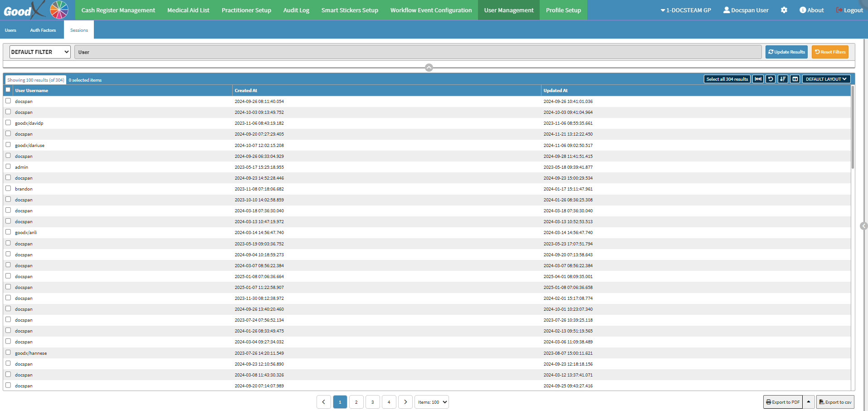Switch to the Auth Factors tab
The width and height of the screenshot is (868, 411).
pyautogui.click(x=43, y=30)
